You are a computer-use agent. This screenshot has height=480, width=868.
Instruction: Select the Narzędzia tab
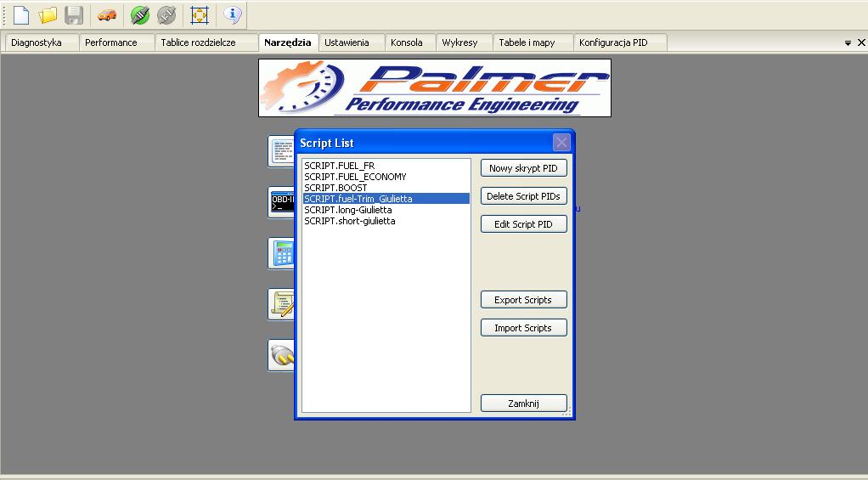pos(288,42)
